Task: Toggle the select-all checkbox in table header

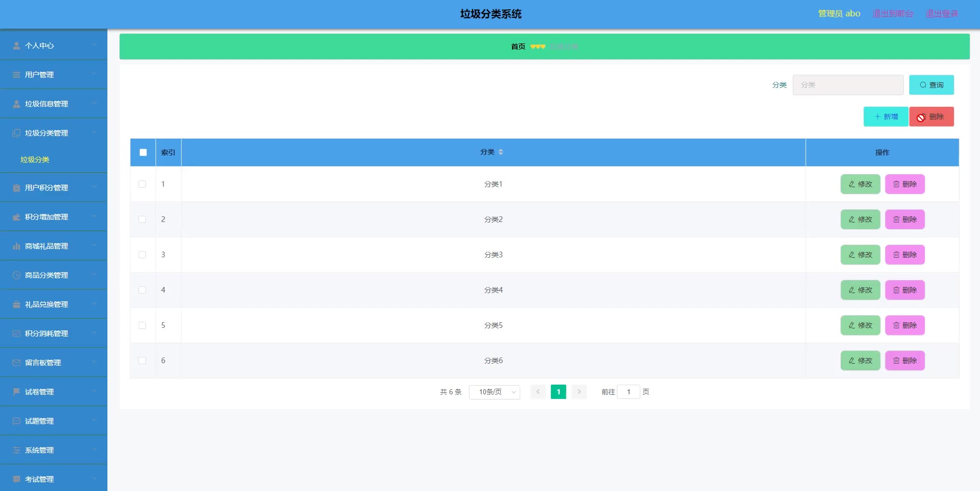Action: click(x=143, y=152)
